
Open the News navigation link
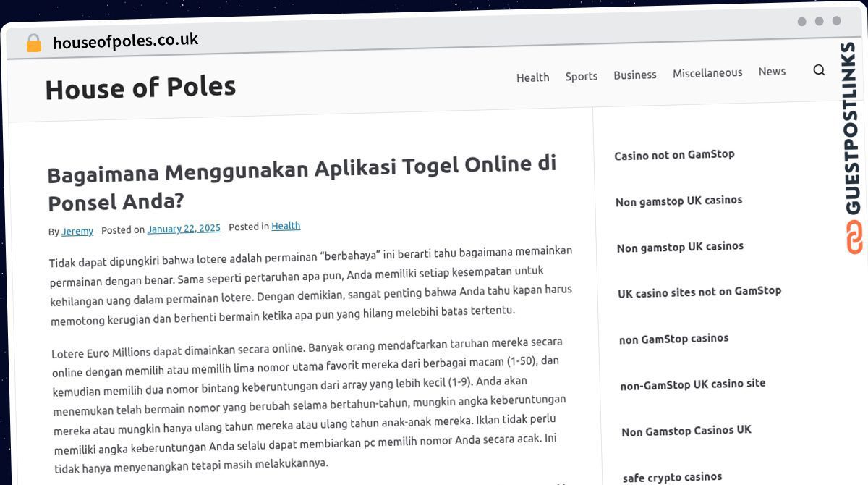(771, 72)
